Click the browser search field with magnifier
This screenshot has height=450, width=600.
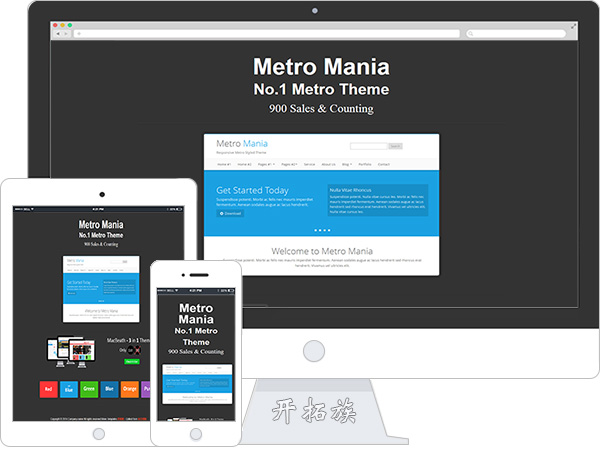tap(516, 34)
